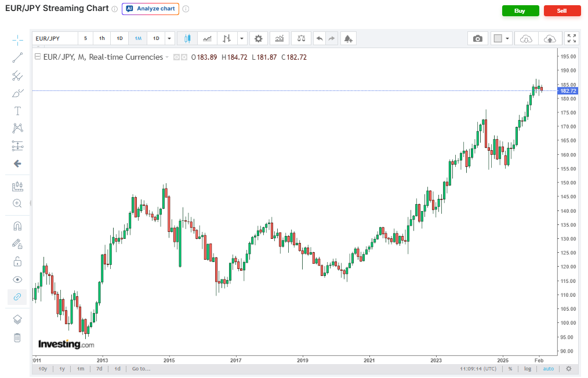Select the 10y date range

tap(42, 369)
